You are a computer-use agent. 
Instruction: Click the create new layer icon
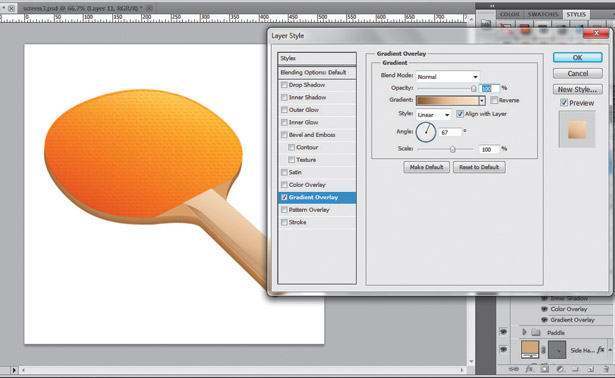point(590,369)
